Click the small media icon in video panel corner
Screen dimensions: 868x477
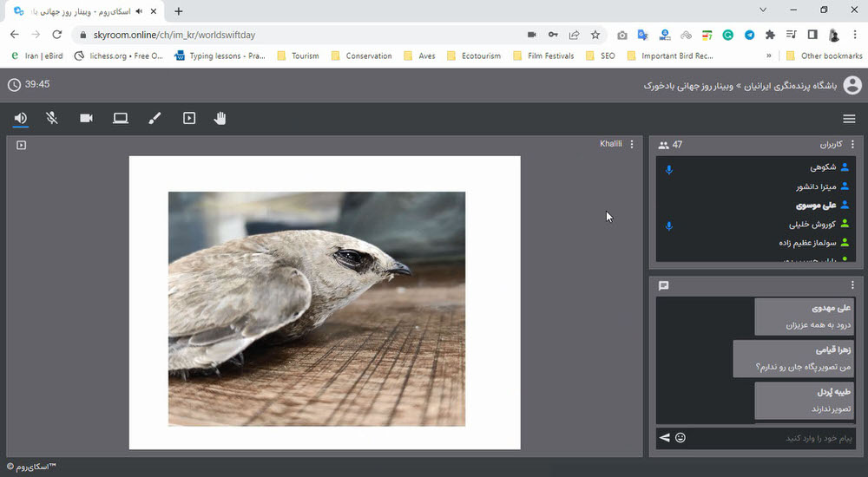click(21, 145)
